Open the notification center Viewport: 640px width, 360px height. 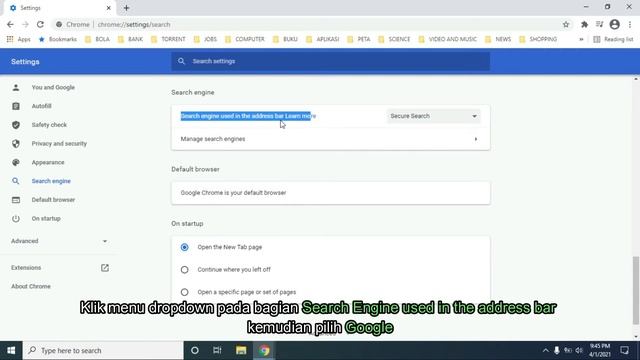(624, 351)
